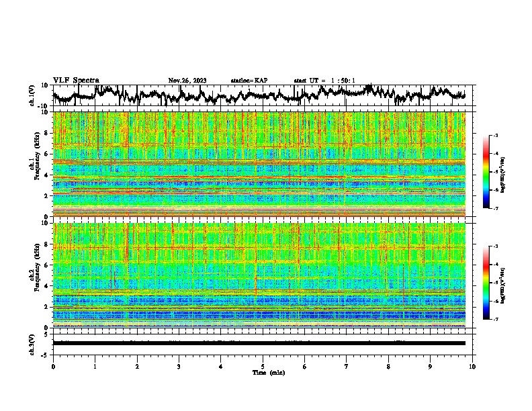Click the "-3" label on ch.2 color scale
Image resolution: width=532 pixels, height=411 pixels.
(x=496, y=246)
